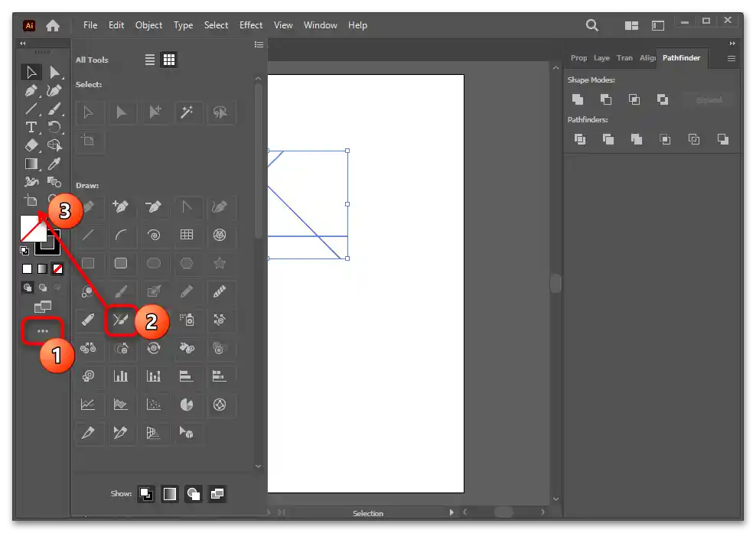Select the Perspective Grid tool
This screenshot has width=756, height=533.
point(154,433)
